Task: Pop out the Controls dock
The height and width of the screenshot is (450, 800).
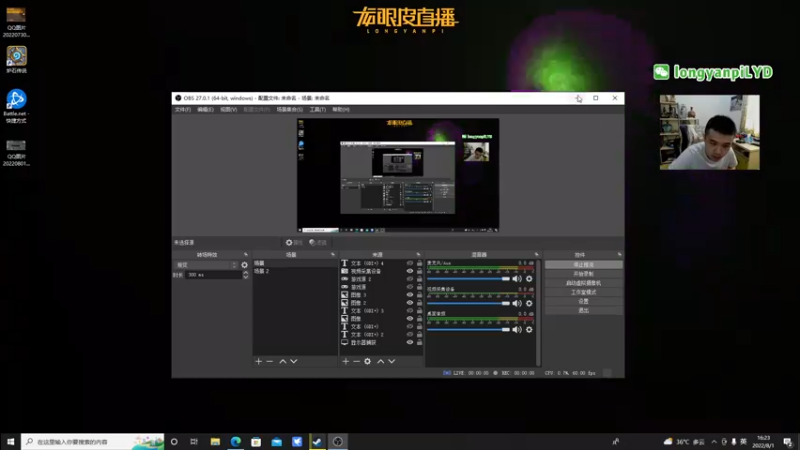Action: (x=619, y=254)
